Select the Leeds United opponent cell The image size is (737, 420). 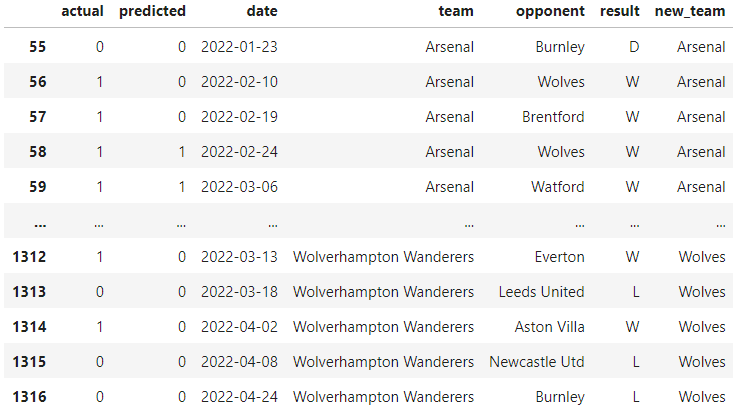point(541,292)
